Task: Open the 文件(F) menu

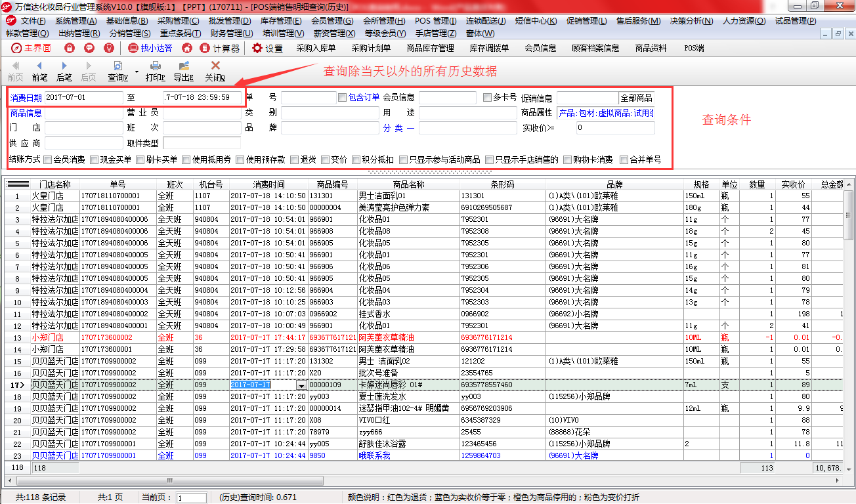Action: click(33, 21)
